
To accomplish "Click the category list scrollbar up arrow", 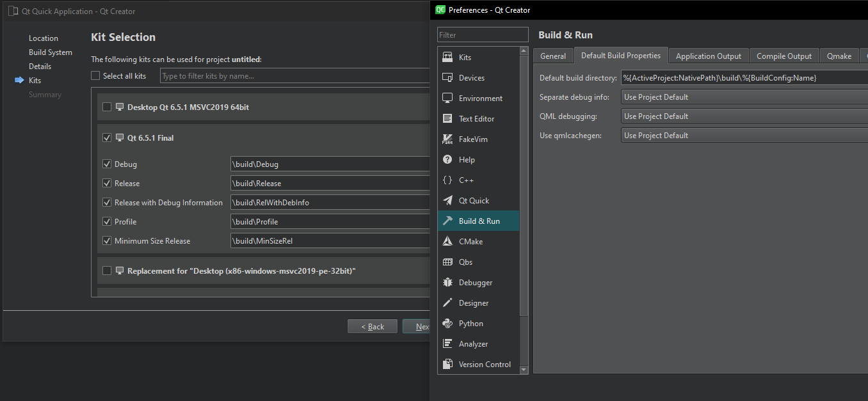I will pyautogui.click(x=524, y=51).
